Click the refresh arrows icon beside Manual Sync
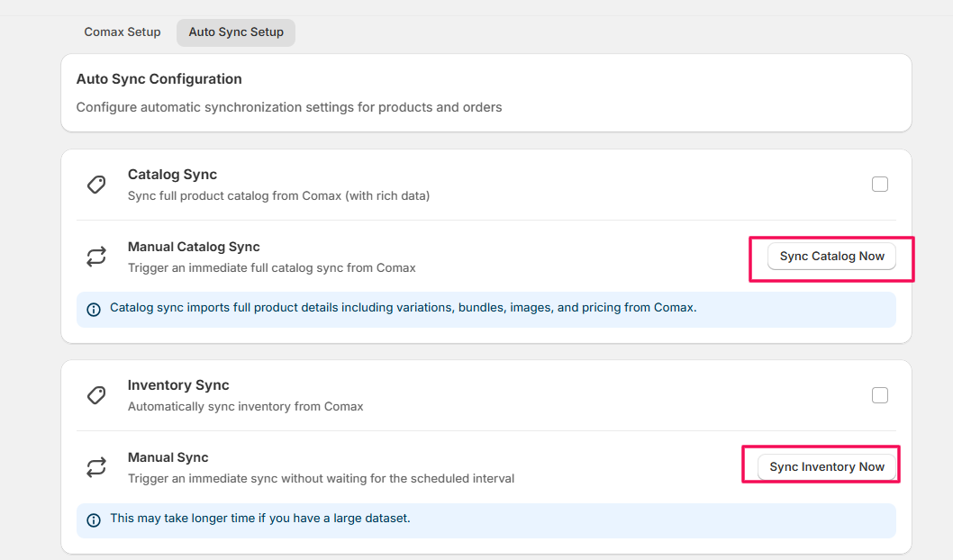Screen dimensions: 953x560 click(96, 467)
